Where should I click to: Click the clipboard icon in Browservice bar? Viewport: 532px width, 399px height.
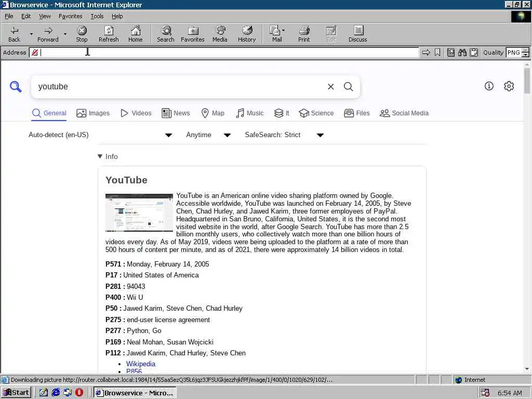coord(474,52)
